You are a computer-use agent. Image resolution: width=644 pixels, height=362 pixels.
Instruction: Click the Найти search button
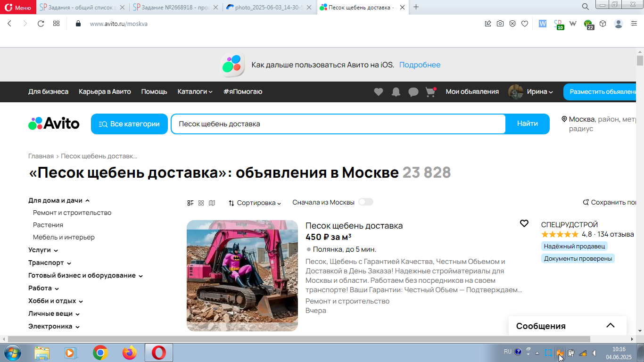click(527, 124)
